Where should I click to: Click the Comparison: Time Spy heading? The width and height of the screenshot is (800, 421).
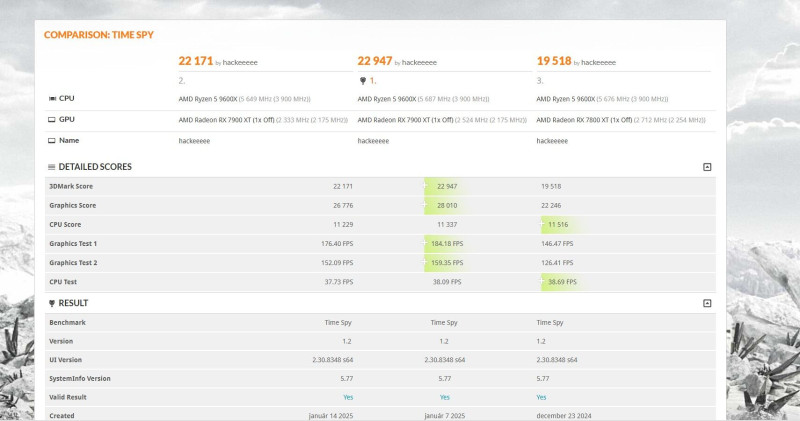click(x=98, y=35)
